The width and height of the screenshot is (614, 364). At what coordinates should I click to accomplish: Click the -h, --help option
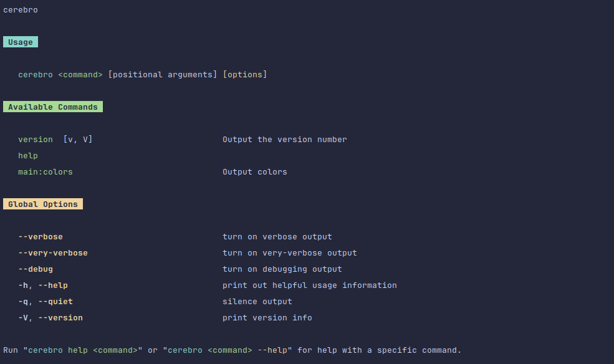pos(43,285)
